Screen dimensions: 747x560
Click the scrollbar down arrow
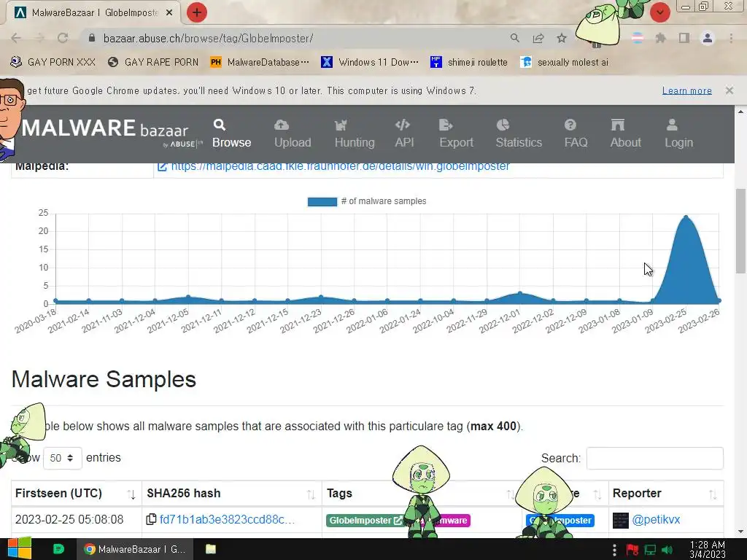[740, 532]
